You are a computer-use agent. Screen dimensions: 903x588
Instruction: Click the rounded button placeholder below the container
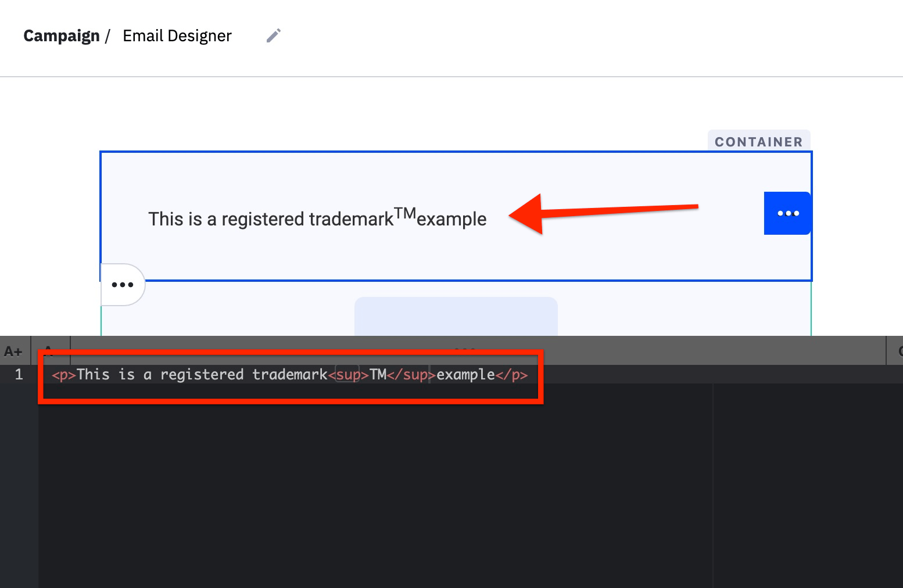[x=456, y=317]
